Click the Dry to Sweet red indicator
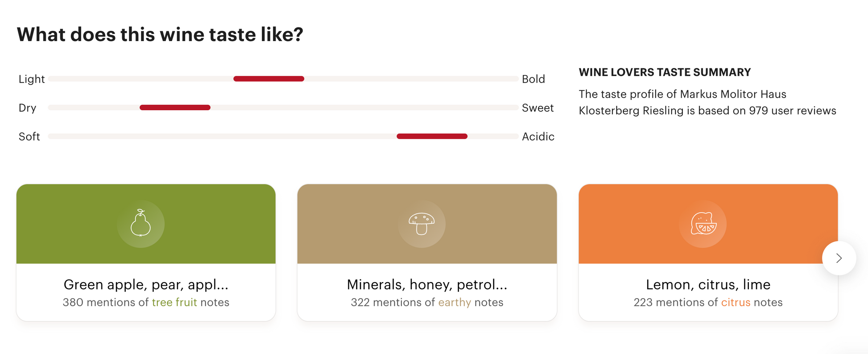The image size is (868, 354). [175, 108]
